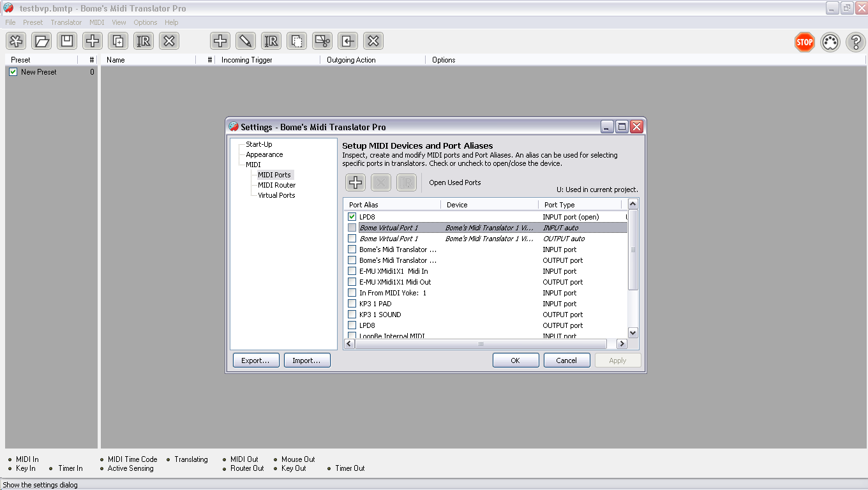Click the Export... button

click(255, 360)
